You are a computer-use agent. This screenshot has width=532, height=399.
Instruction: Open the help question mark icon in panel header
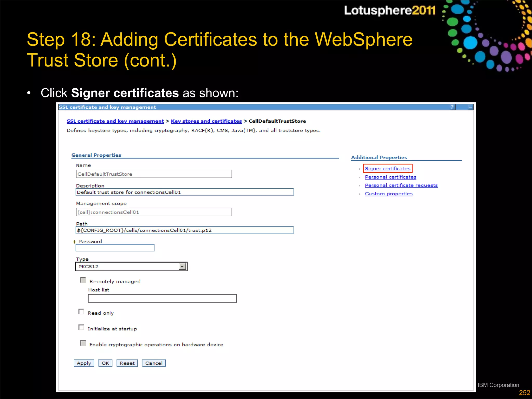(x=452, y=107)
